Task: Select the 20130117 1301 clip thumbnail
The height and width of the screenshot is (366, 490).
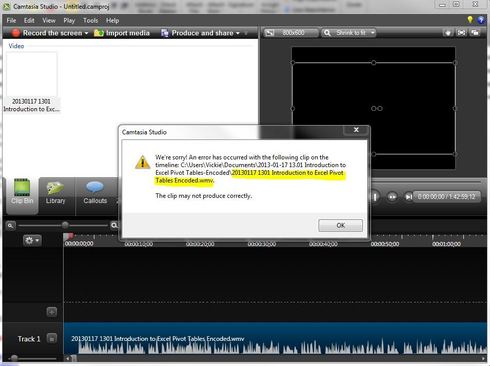Action: (x=32, y=75)
